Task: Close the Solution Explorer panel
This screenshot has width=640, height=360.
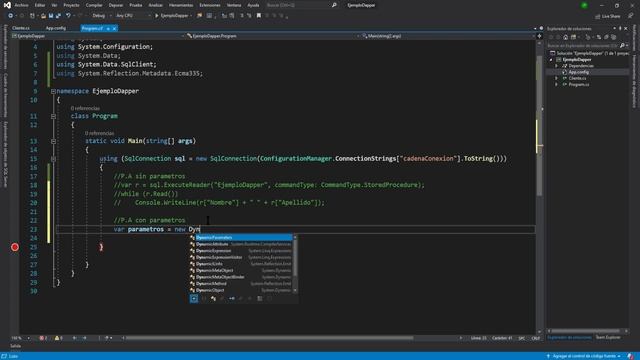Action: click(x=626, y=29)
